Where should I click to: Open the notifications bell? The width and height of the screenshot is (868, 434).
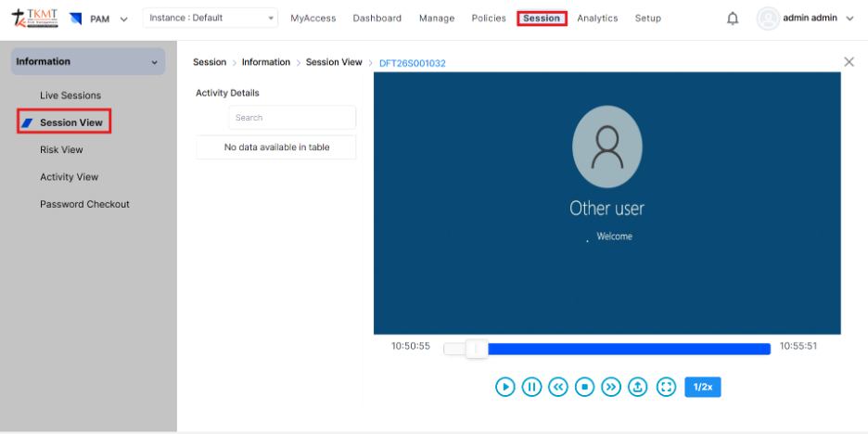[733, 19]
